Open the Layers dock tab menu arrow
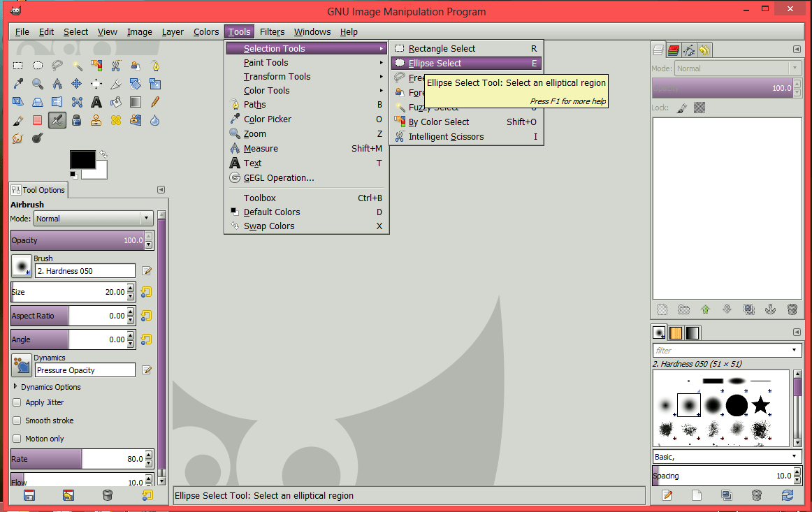This screenshot has width=812, height=512. click(797, 49)
